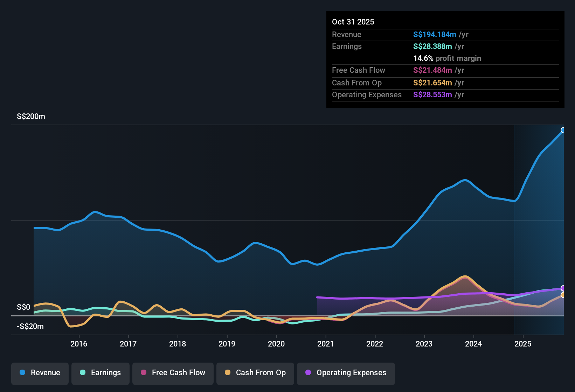
Task: Click the S$200m axis gridline label
Action: (31, 117)
